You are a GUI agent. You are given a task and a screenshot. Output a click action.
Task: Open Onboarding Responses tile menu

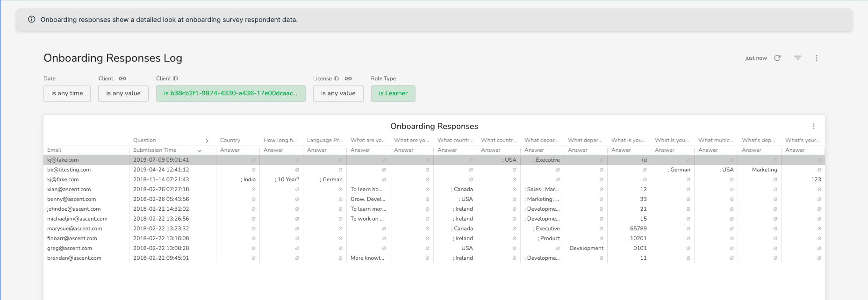coord(814,126)
